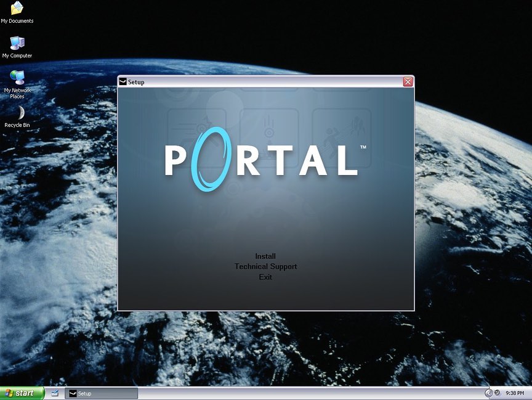Click the 9:38 PM taskbar clock
This screenshot has height=400, width=532.
point(515,393)
